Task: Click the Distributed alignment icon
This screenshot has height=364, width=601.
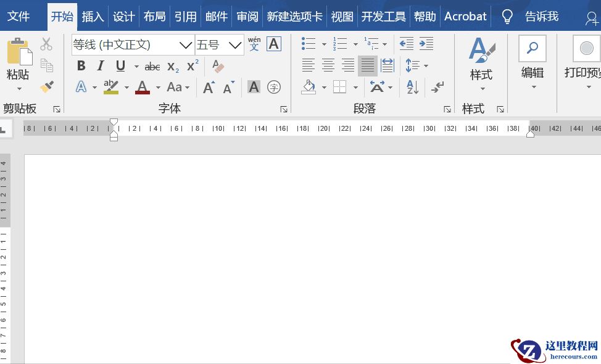Action: click(388, 65)
